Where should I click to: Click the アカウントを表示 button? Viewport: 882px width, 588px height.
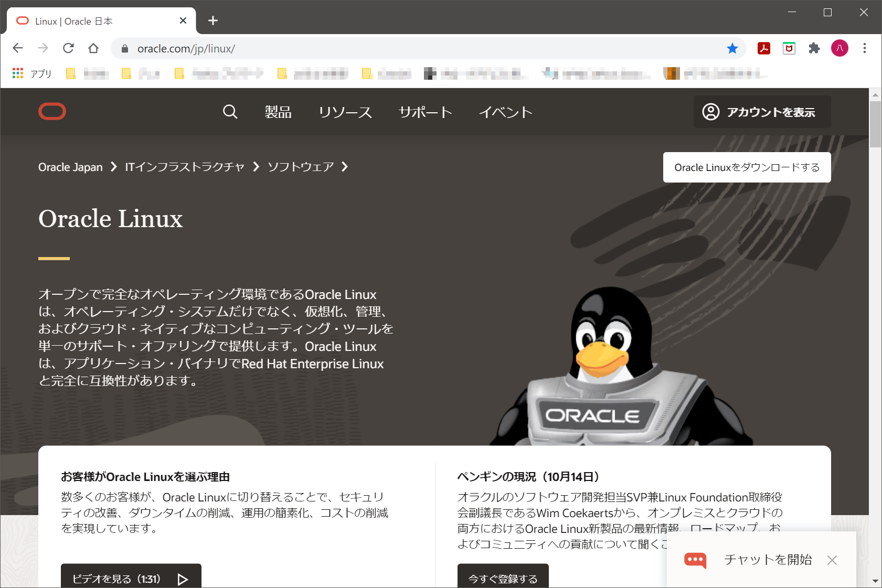[x=762, y=112]
